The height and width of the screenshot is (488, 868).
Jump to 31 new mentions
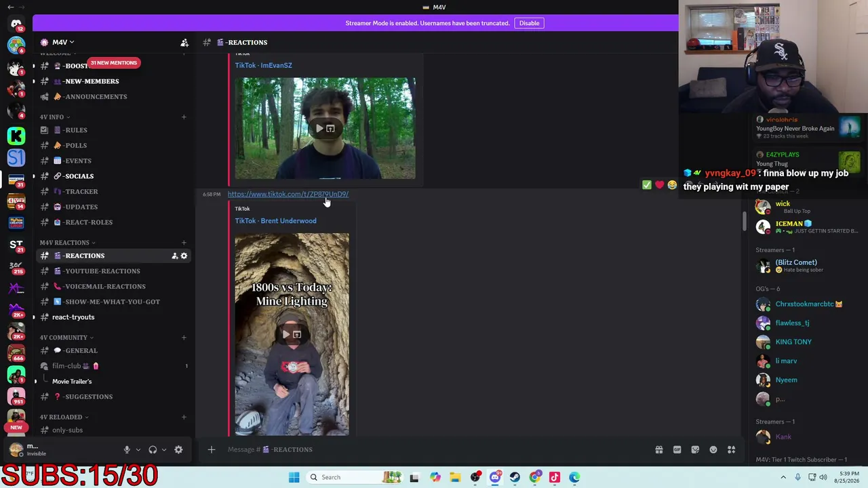point(113,63)
